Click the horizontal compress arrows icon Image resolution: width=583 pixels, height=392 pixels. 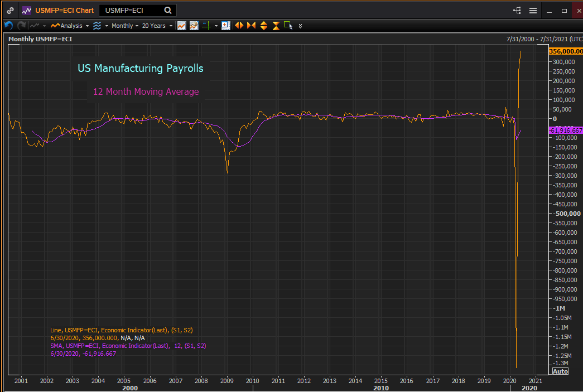(251, 26)
